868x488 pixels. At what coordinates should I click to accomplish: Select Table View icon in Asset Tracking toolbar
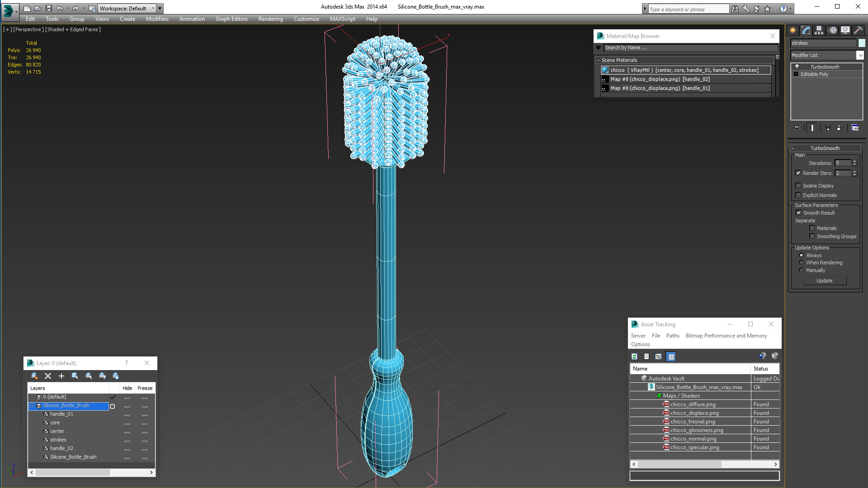[671, 357]
